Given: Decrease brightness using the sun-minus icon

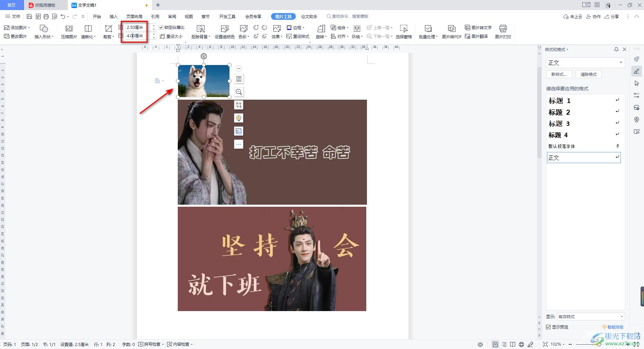Looking at the screenshot, I should tap(264, 36).
